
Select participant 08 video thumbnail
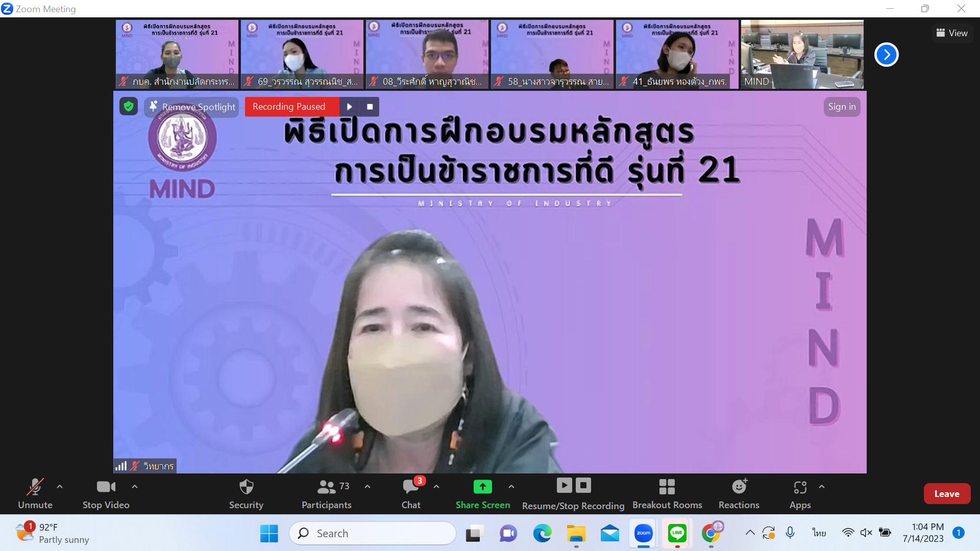[427, 54]
